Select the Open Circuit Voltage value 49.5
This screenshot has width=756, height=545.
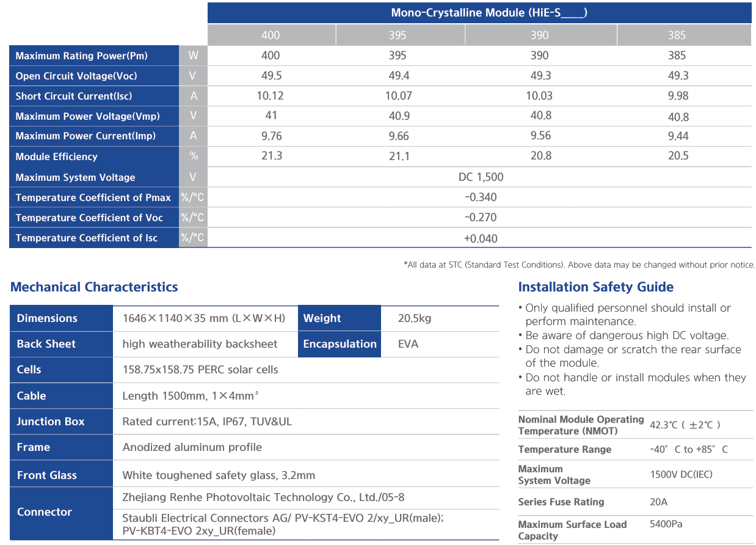pos(271,76)
